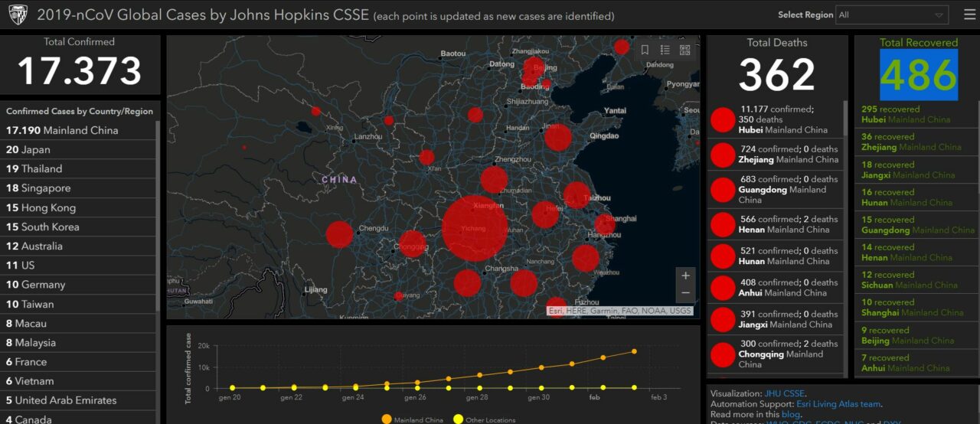This screenshot has width=980, height=424.
Task: Zoom in on the map
Action: point(685,276)
